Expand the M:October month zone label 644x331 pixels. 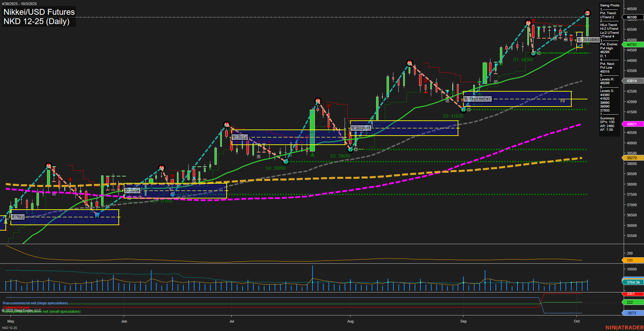[x=588, y=40]
